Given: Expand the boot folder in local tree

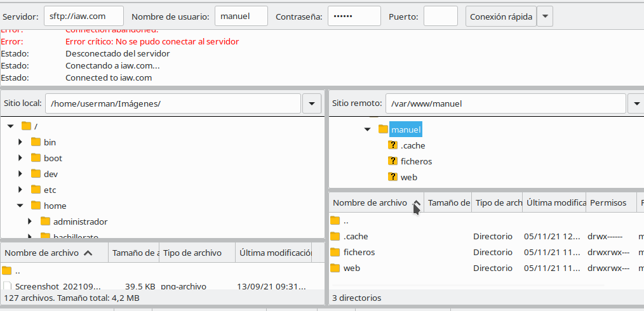Looking at the screenshot, I should 20,158.
